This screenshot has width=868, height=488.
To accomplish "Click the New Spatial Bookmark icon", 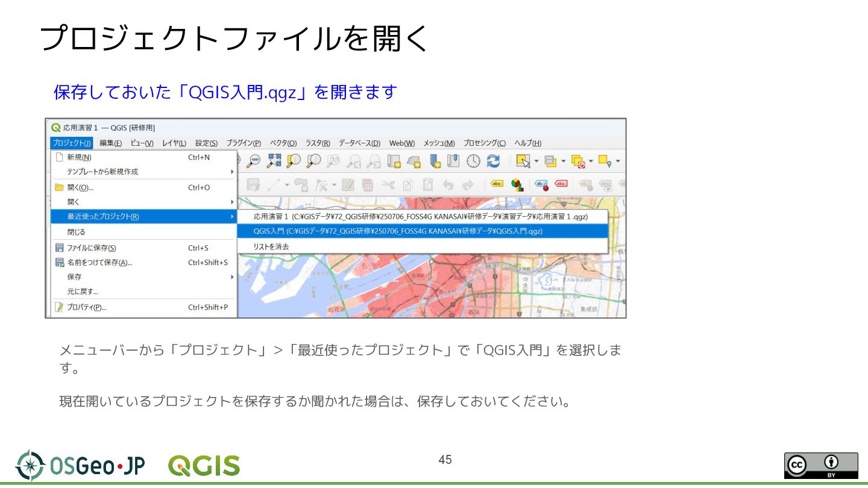I will 435,161.
